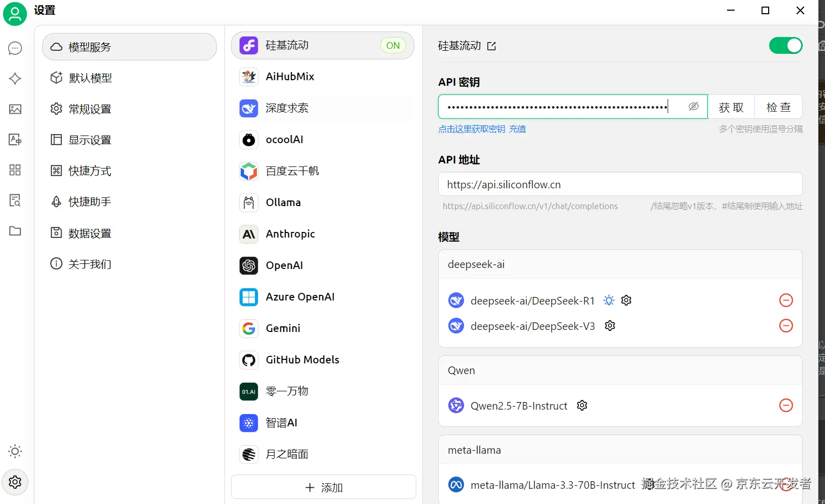
Task: Click the API 地址 URL field
Action: point(620,184)
